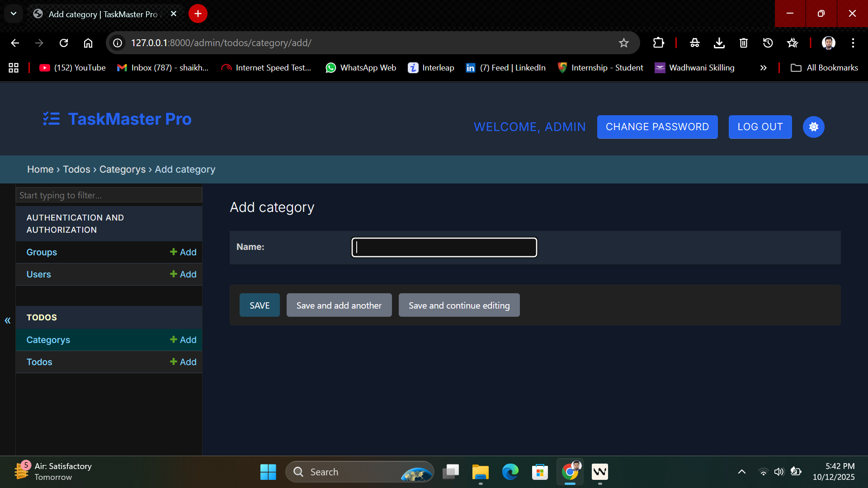Open the tab search dropdown arrow

(x=14, y=14)
